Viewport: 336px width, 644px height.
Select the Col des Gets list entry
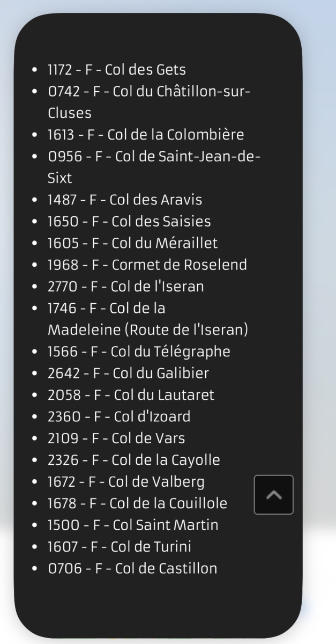point(117,70)
